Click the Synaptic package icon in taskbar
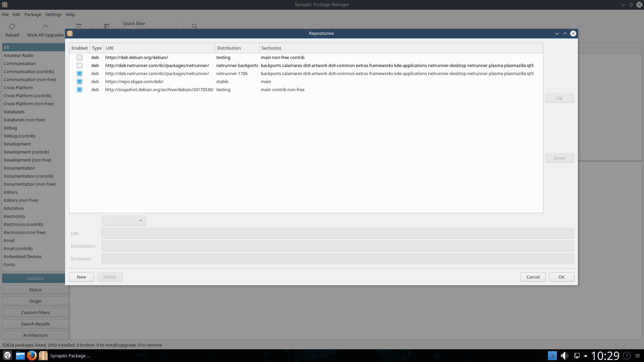 [43, 355]
